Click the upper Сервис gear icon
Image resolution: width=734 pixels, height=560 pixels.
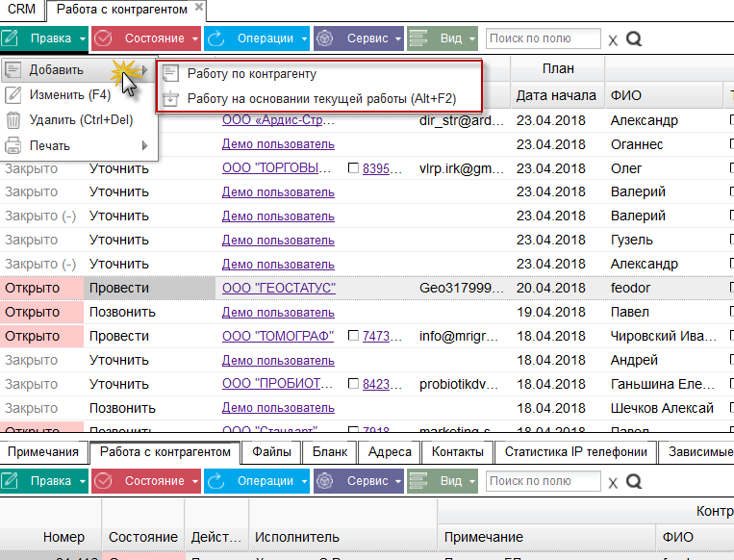(324, 38)
